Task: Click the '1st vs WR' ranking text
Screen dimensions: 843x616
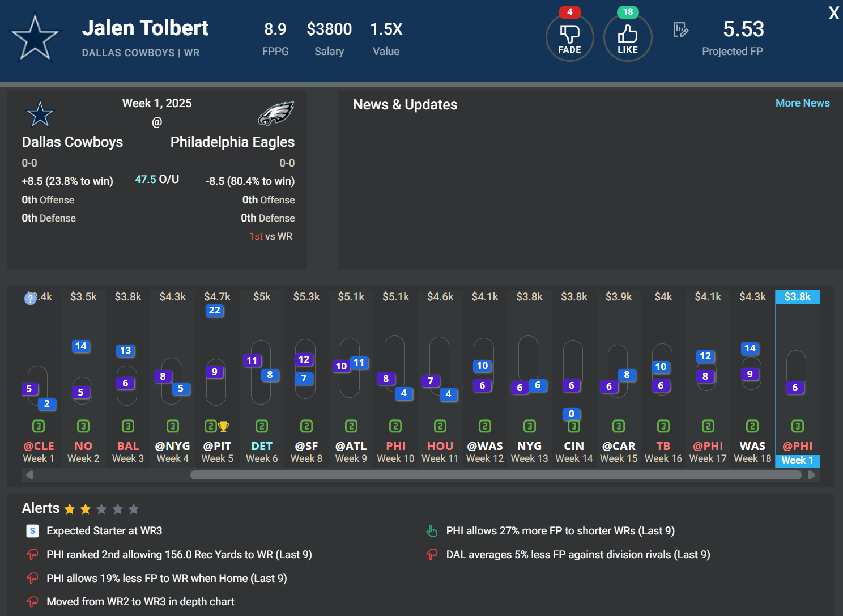Action: (271, 236)
